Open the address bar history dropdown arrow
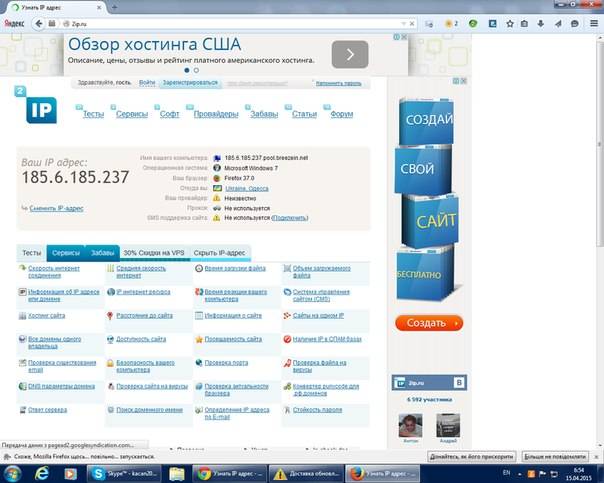This screenshot has height=483, width=604. pos(403,23)
